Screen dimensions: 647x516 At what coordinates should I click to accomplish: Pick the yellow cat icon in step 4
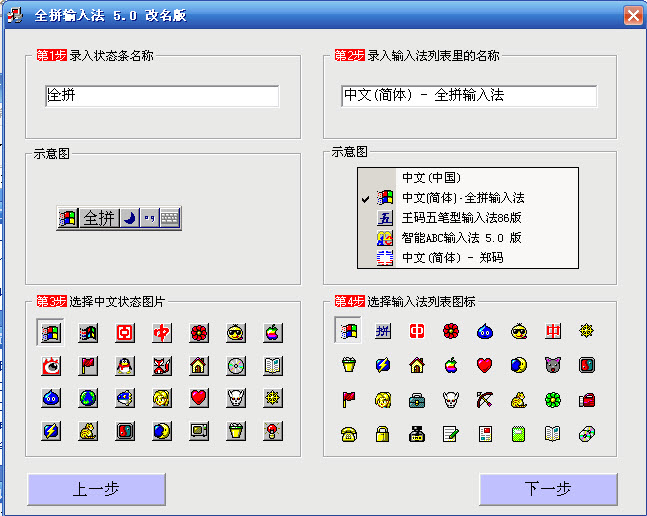[519, 400]
